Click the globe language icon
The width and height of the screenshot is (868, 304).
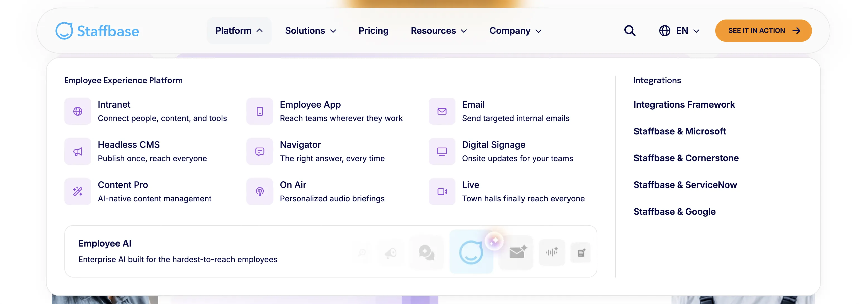pyautogui.click(x=665, y=31)
